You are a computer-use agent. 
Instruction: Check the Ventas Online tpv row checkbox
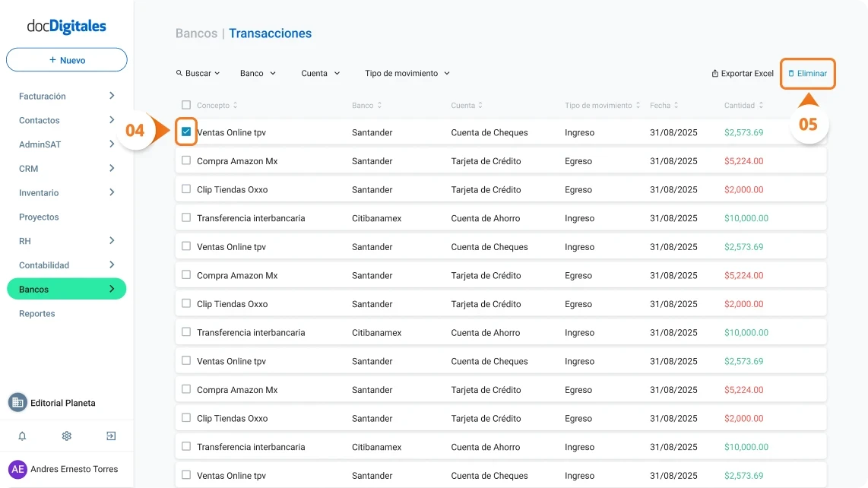(185, 132)
